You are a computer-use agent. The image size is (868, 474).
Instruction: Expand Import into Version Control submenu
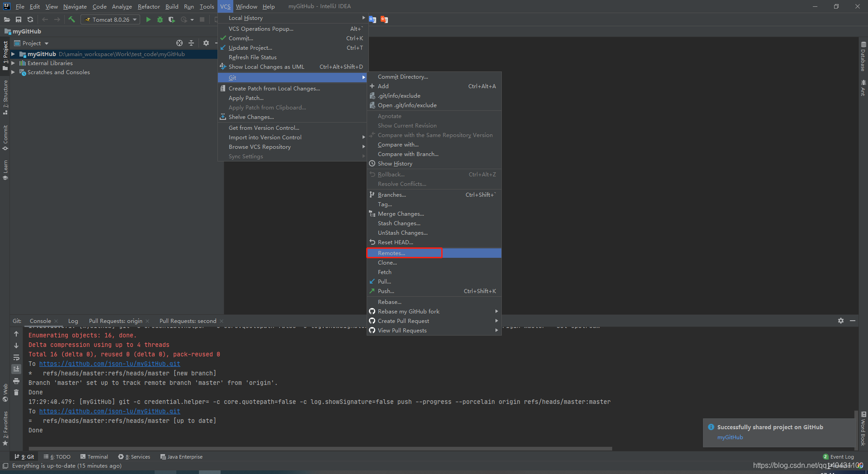[293, 137]
